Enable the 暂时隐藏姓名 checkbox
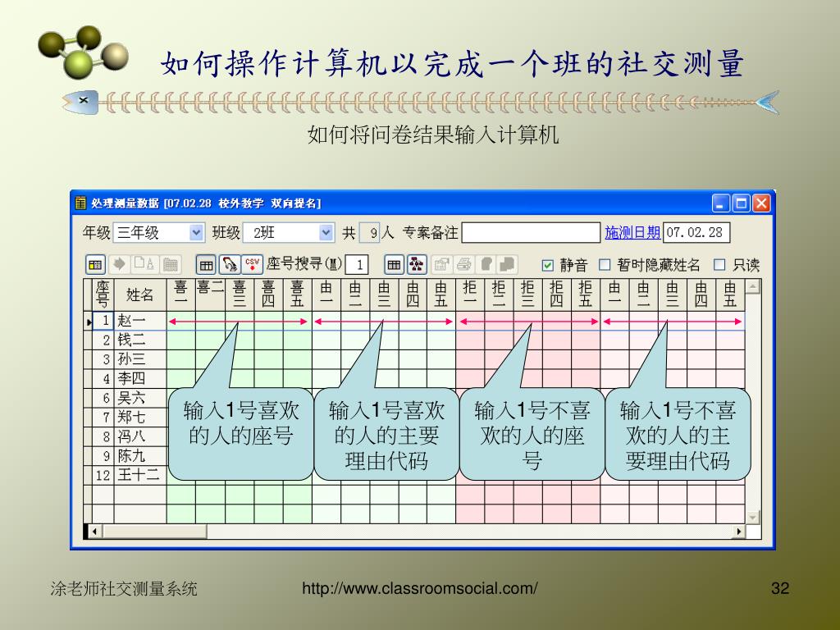840x630 pixels. pyautogui.click(x=605, y=265)
